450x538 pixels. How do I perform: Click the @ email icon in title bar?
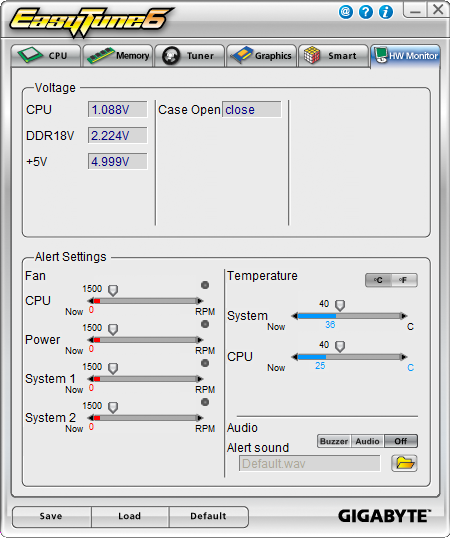[x=346, y=12]
